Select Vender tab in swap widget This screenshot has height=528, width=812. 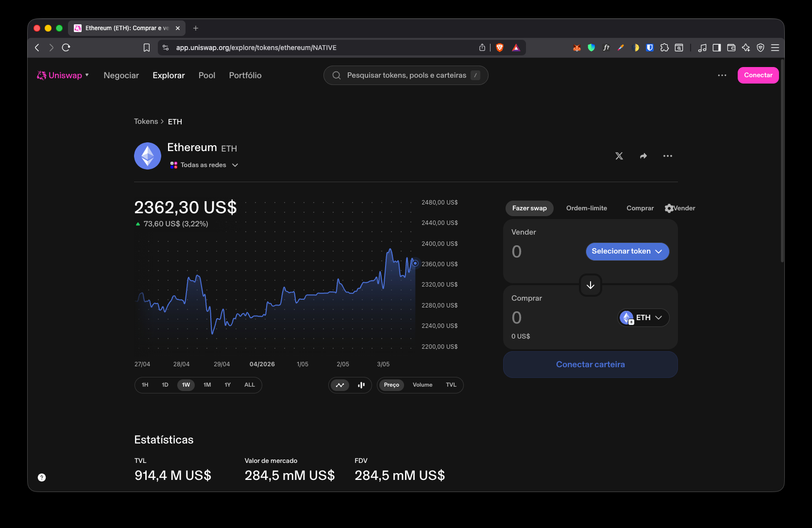(x=684, y=208)
